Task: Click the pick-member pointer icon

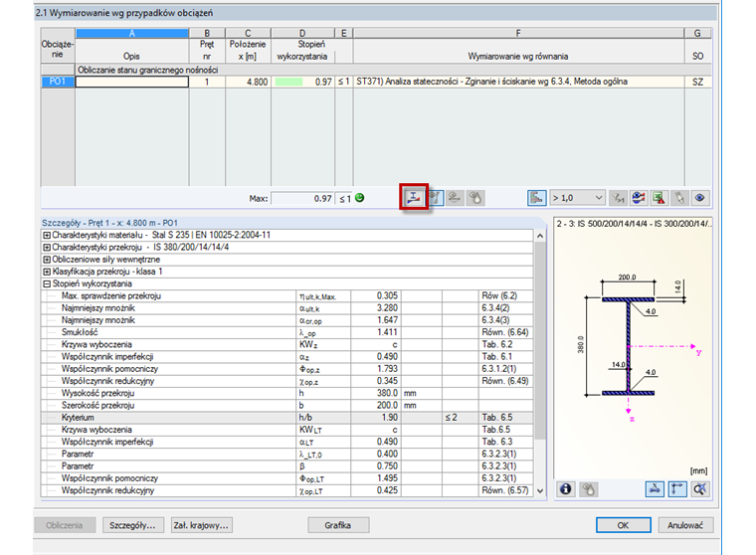Action: click(x=680, y=198)
